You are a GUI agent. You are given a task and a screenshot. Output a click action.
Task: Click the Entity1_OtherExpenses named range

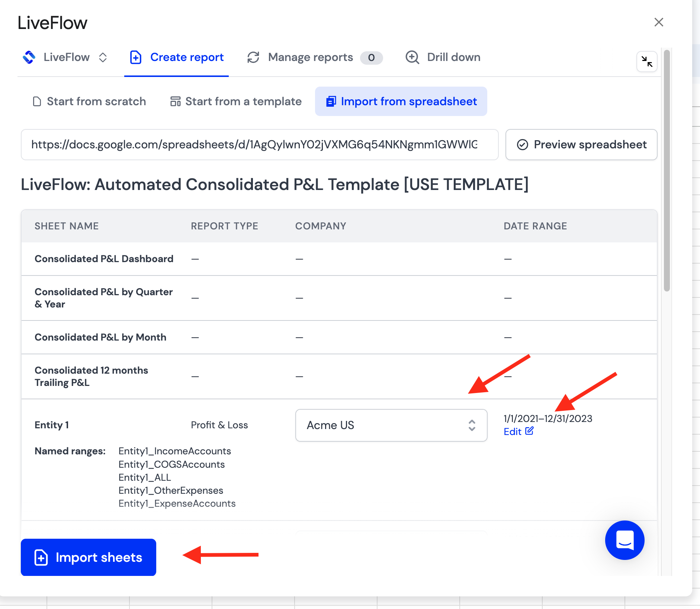(x=171, y=490)
